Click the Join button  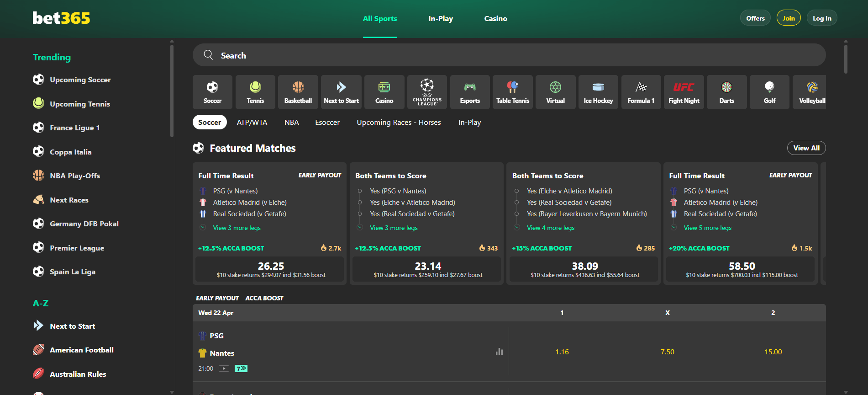[788, 18]
